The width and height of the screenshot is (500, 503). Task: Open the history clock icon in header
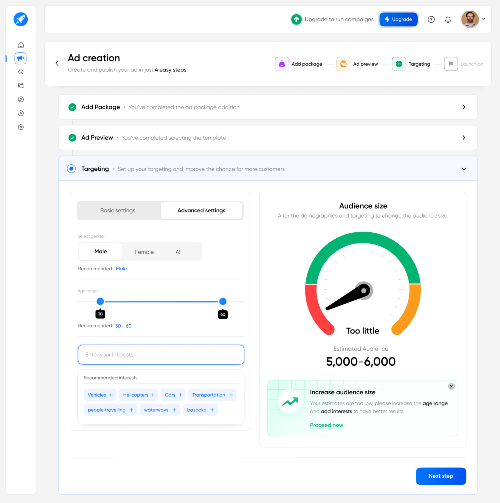[x=431, y=20]
